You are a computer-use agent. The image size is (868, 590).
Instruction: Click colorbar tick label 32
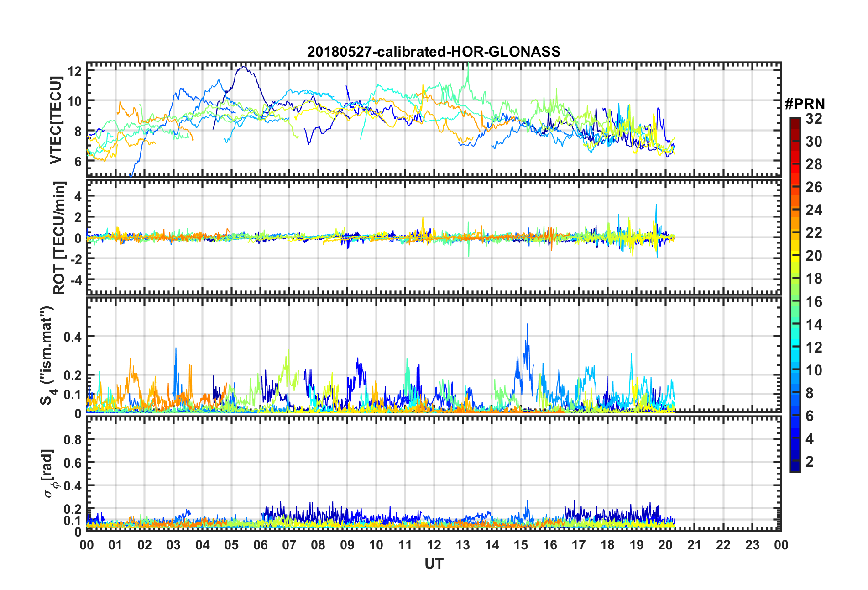click(x=814, y=119)
